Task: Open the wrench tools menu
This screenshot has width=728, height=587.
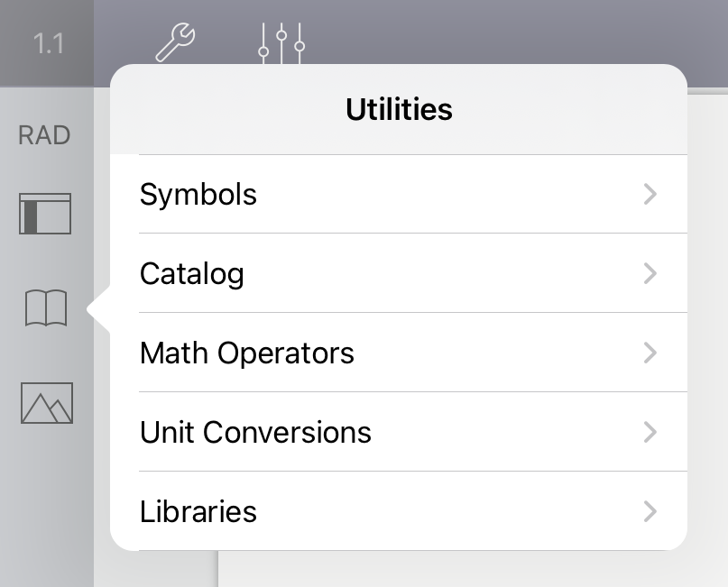Action: click(x=175, y=41)
